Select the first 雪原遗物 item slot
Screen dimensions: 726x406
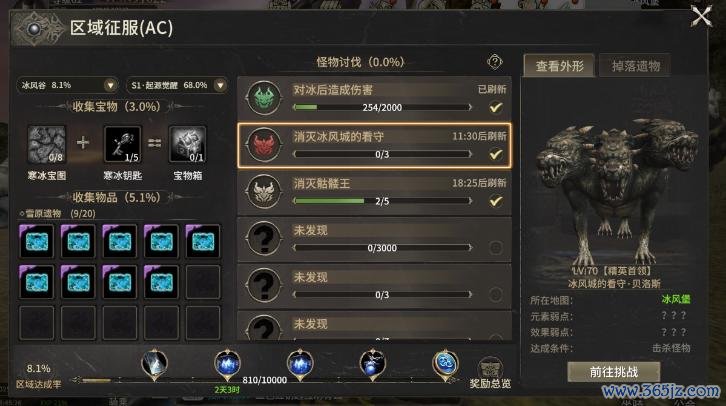37,241
